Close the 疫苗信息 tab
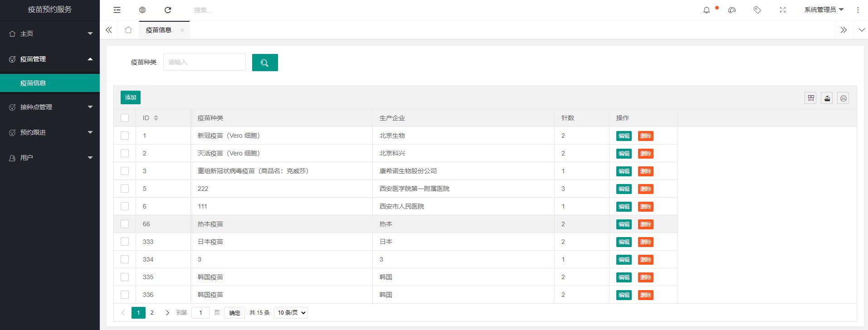 (x=182, y=30)
